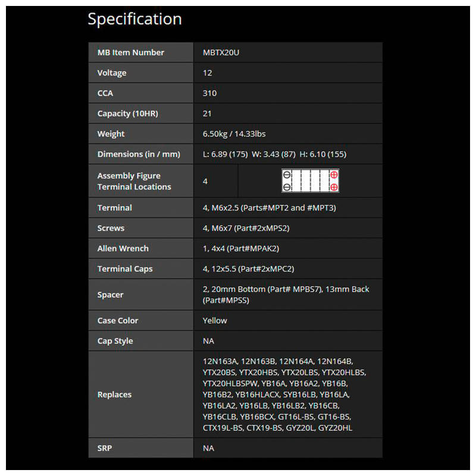Click the CCA value 310
The image size is (476, 476).
[209, 93]
